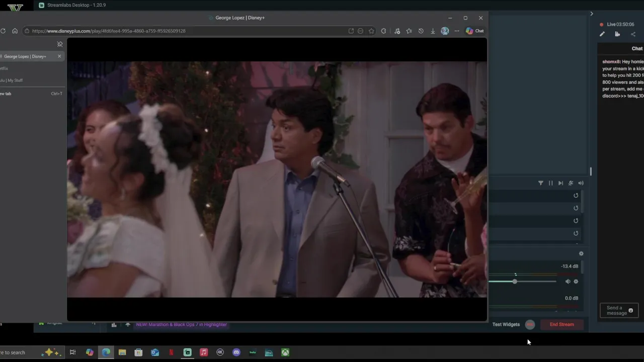This screenshot has height=362, width=644.
Task: Collapse the Streamlabs chat panel chevron
Action: 592,14
